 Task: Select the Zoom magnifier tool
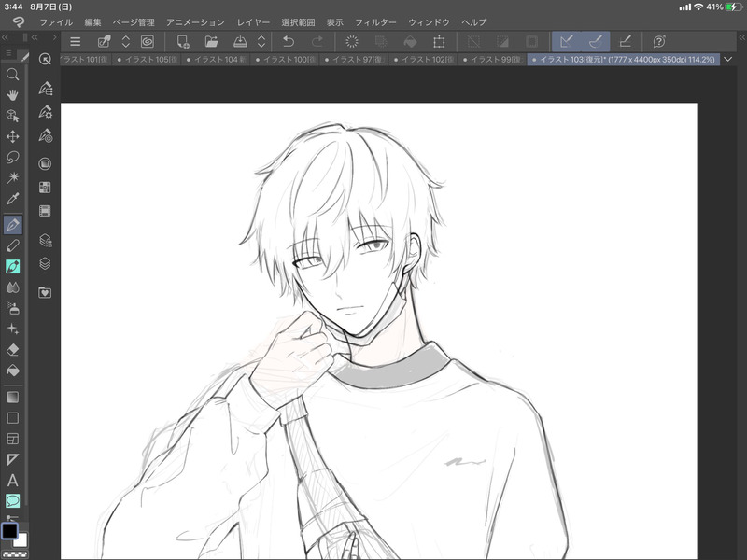tap(13, 75)
